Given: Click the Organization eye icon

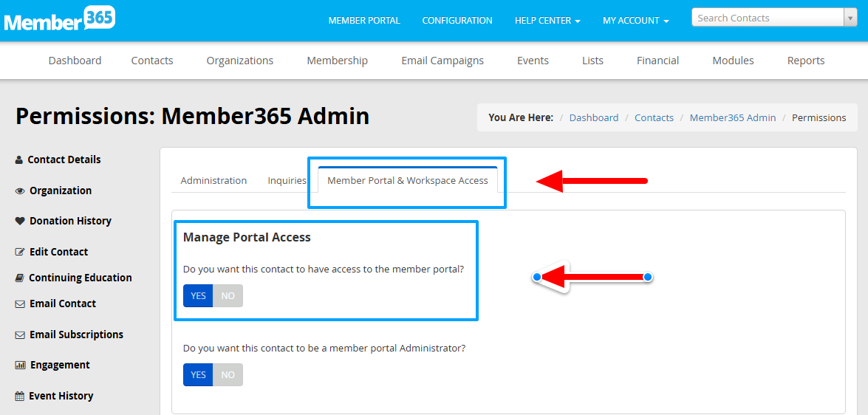Looking at the screenshot, I should [20, 191].
